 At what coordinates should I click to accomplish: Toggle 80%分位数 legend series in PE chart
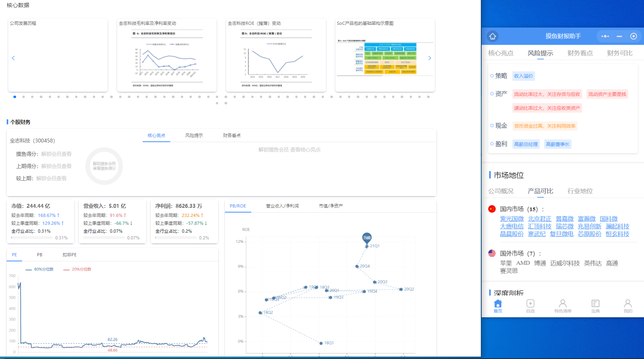(39, 269)
